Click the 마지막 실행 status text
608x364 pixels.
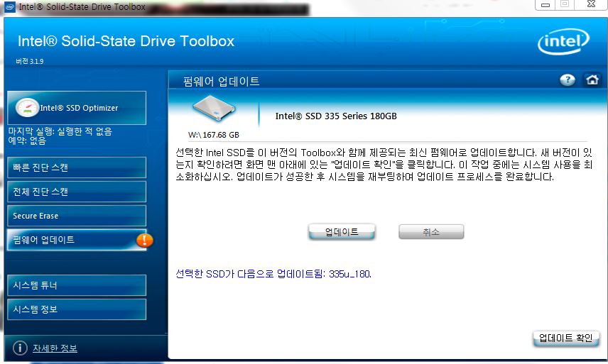pos(60,132)
